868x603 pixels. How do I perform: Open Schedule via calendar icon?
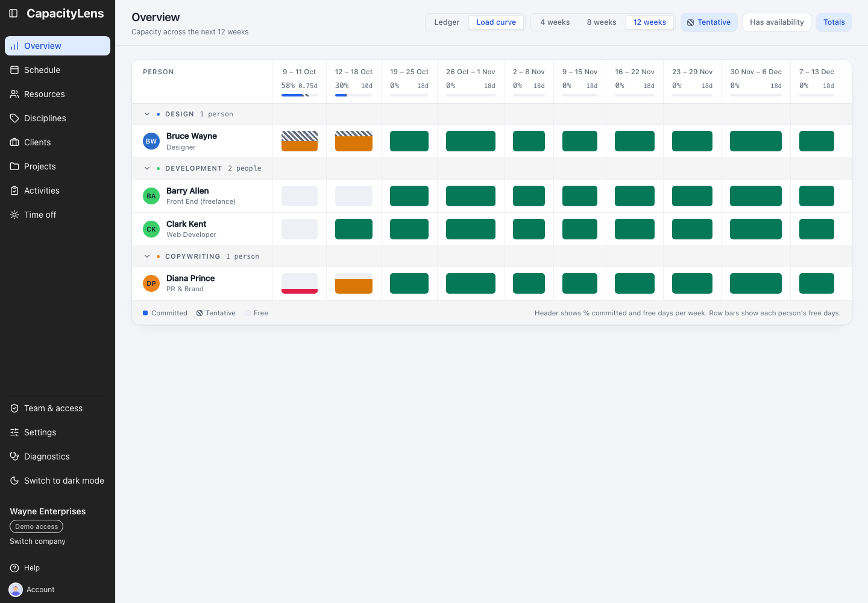pos(14,70)
